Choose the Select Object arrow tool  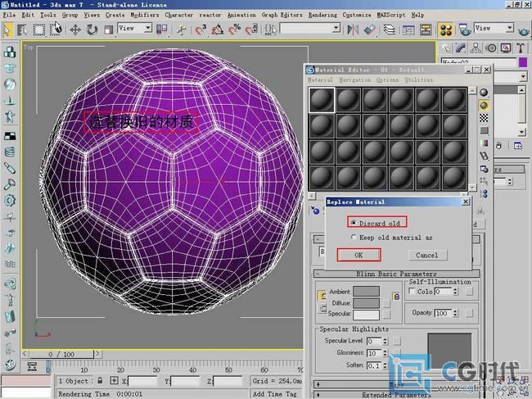tap(7, 29)
